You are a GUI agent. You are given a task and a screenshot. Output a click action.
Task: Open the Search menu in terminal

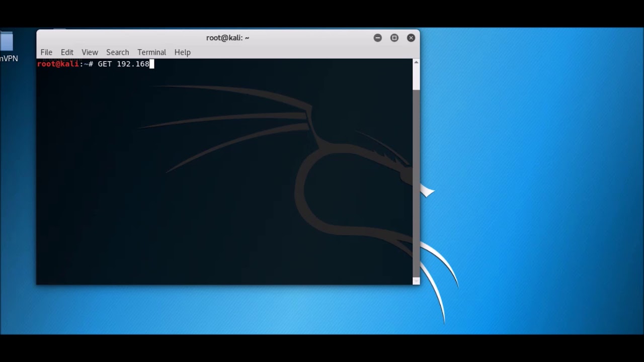(117, 52)
